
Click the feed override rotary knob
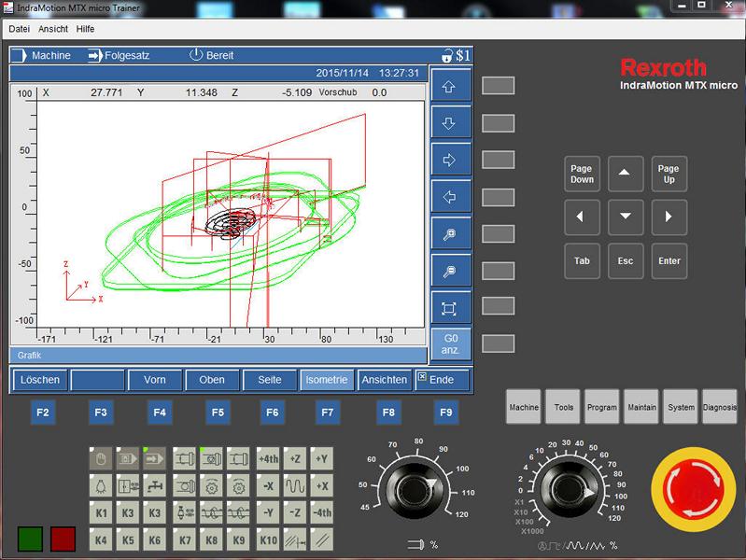tap(570, 490)
